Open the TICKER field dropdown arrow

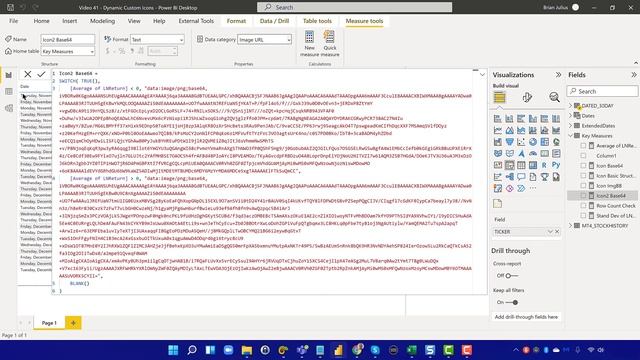[550, 231]
